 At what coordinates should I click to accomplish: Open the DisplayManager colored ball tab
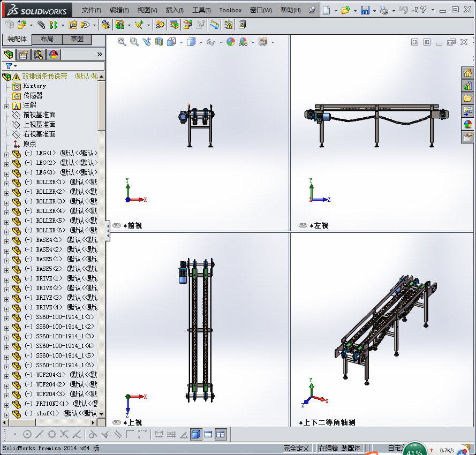click(54, 54)
